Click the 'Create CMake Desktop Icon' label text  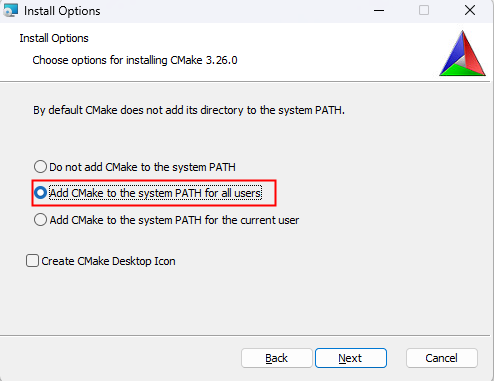[108, 261]
